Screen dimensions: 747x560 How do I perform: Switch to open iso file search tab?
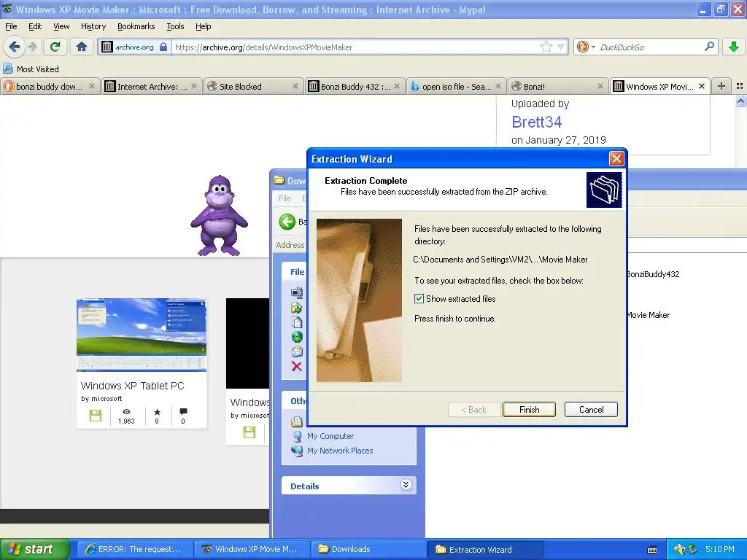455,87
